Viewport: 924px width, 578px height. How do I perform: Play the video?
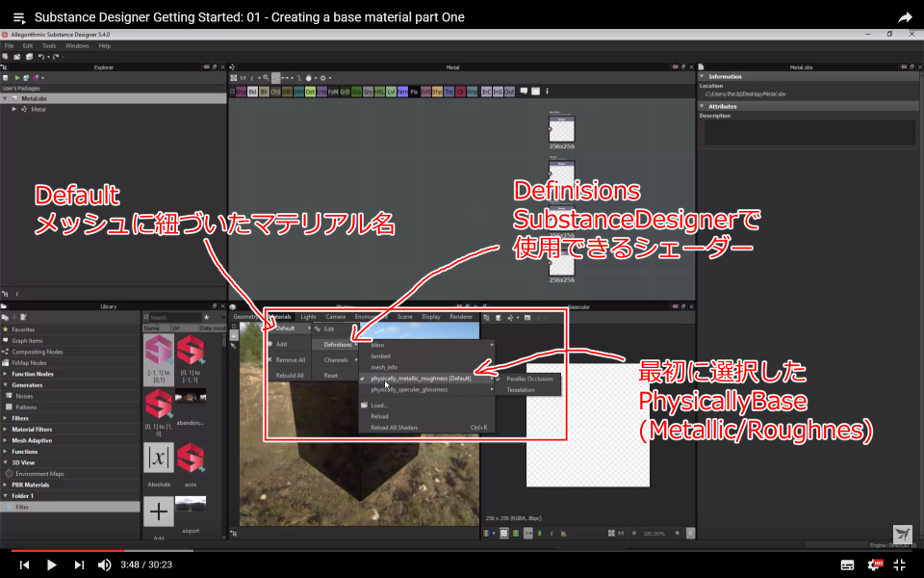point(51,565)
